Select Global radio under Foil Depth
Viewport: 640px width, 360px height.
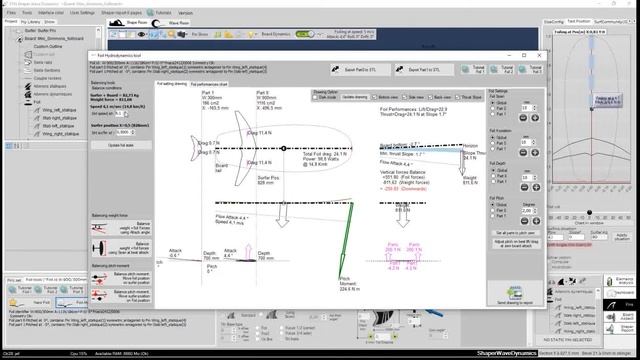(x=493, y=170)
